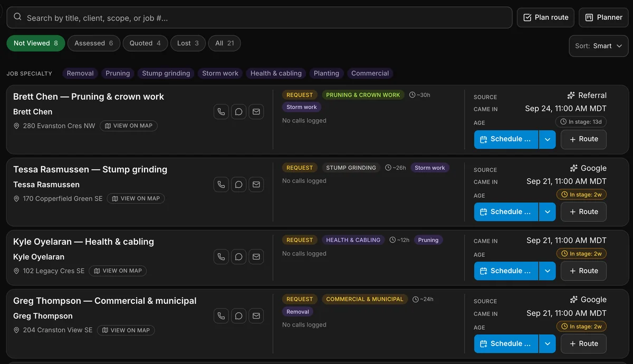Enable Stump grinding specialty filter
The height and width of the screenshot is (364, 633).
(x=166, y=73)
